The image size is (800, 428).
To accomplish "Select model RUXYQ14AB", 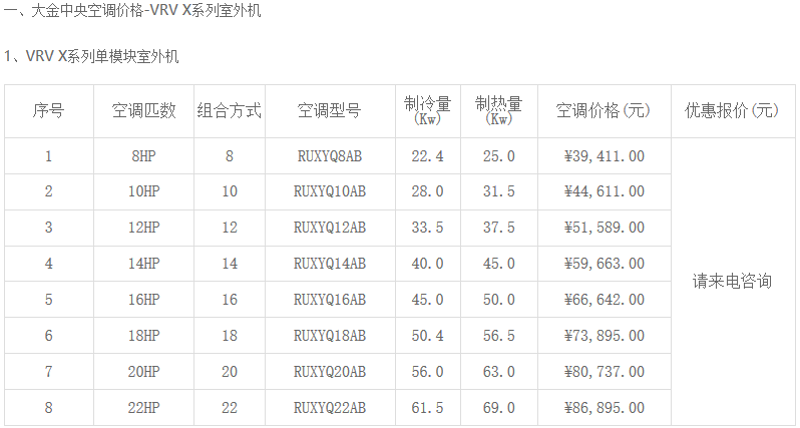I will (x=330, y=263).
